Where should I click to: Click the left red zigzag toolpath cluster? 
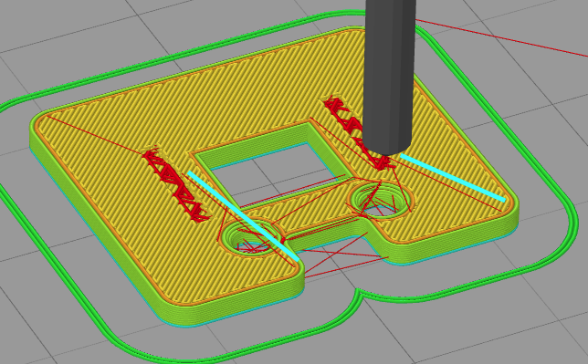pyautogui.click(x=176, y=185)
